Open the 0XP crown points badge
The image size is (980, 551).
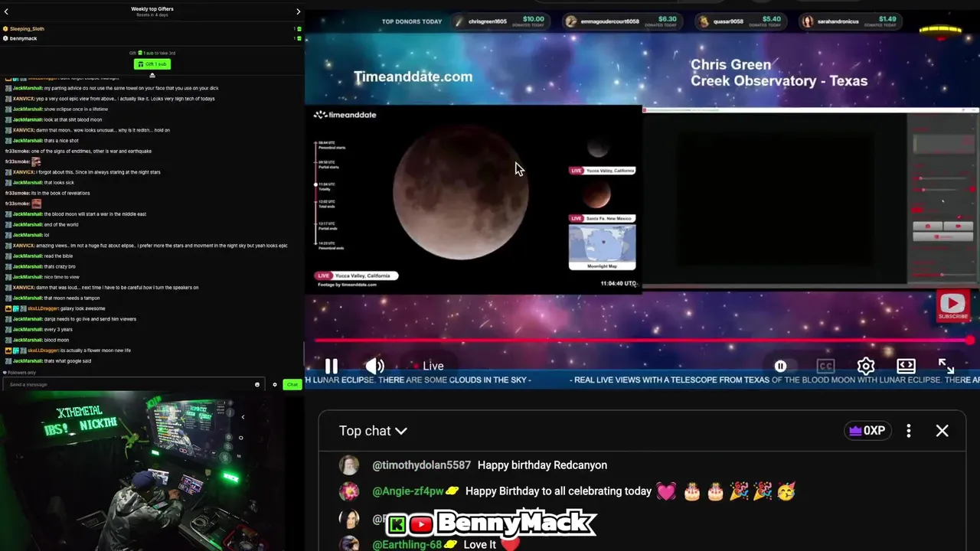pos(867,431)
